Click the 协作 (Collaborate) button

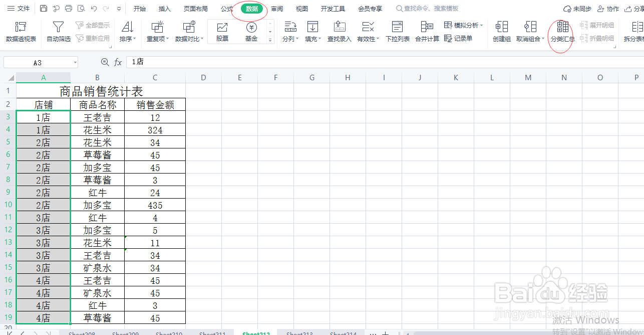[608, 9]
